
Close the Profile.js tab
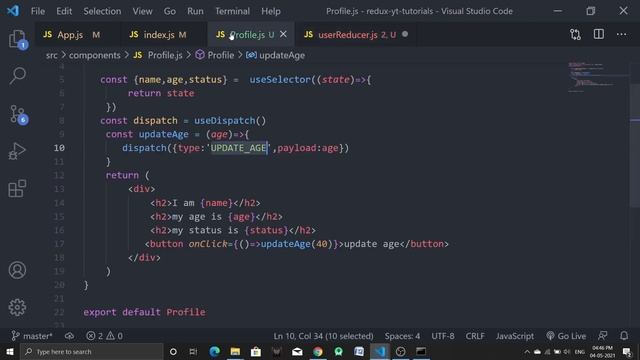coord(283,34)
